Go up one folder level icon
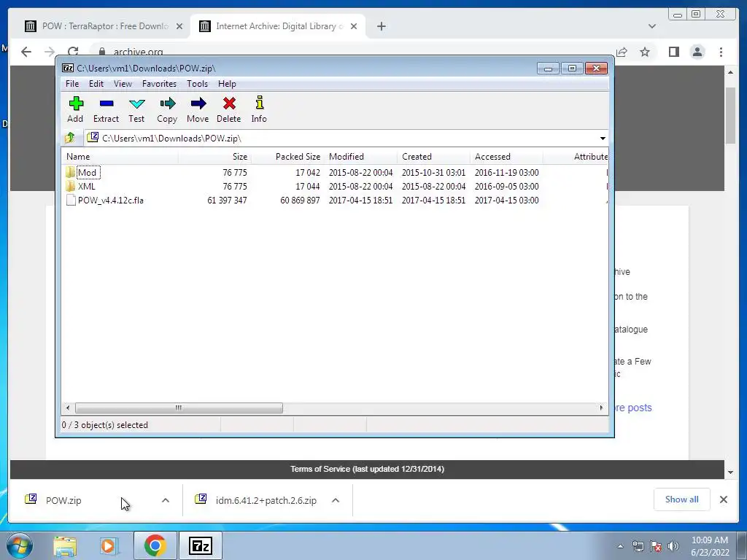The height and width of the screenshot is (560, 747). (x=70, y=138)
